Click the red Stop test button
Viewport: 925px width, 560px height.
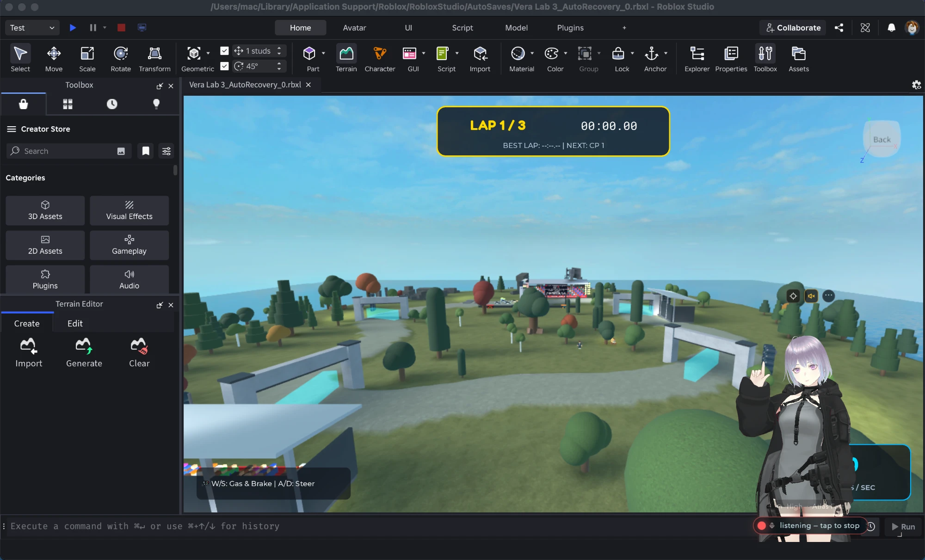121,28
